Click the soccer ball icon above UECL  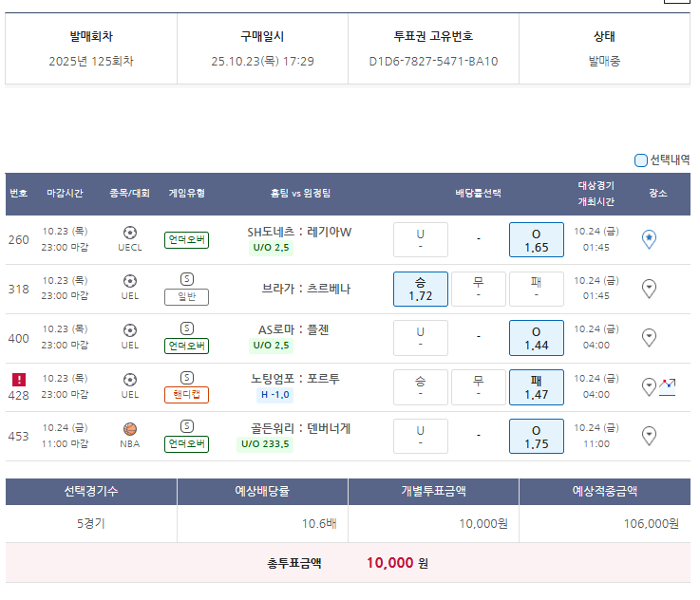(130, 232)
